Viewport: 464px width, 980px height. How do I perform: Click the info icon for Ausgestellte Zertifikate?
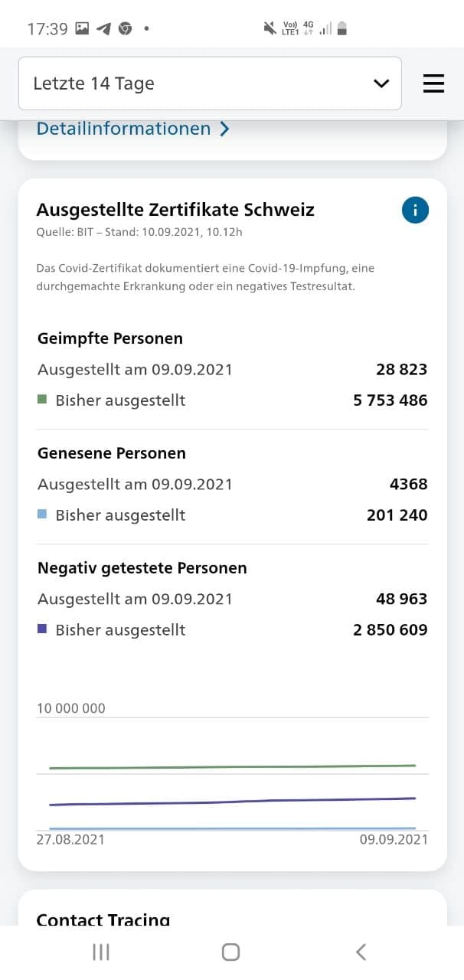(x=415, y=211)
